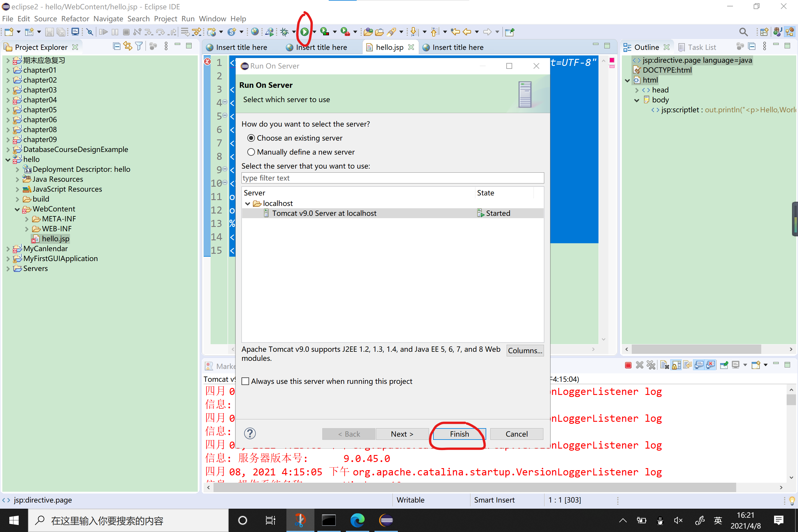Viewport: 798px width, 532px height.
Task: Select 'Manually define a new server'
Action: coord(251,152)
